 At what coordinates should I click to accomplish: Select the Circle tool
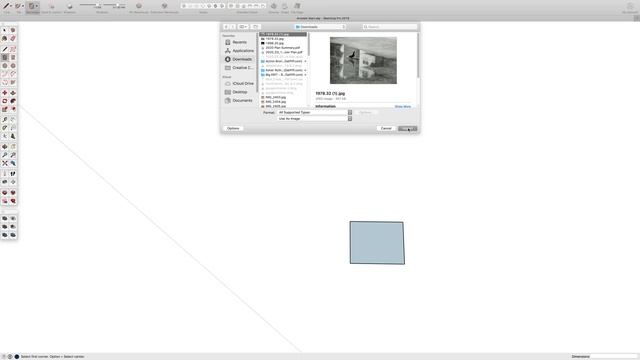coord(4,66)
